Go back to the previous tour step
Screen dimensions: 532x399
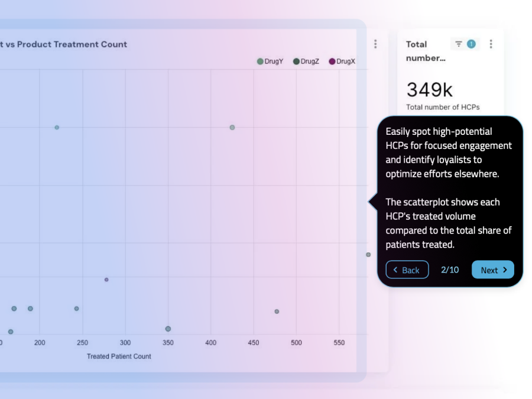pos(407,270)
